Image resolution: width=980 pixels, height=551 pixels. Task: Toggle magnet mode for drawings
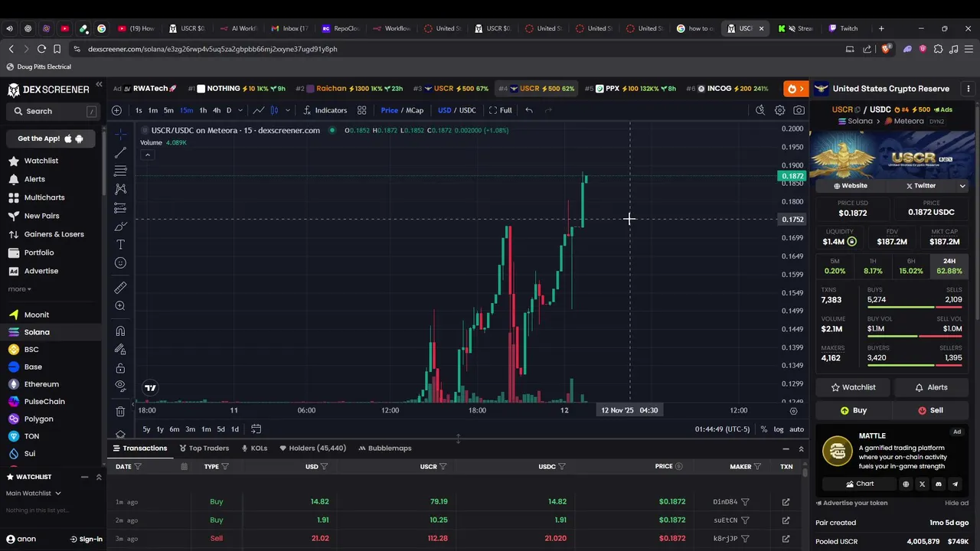[120, 331]
